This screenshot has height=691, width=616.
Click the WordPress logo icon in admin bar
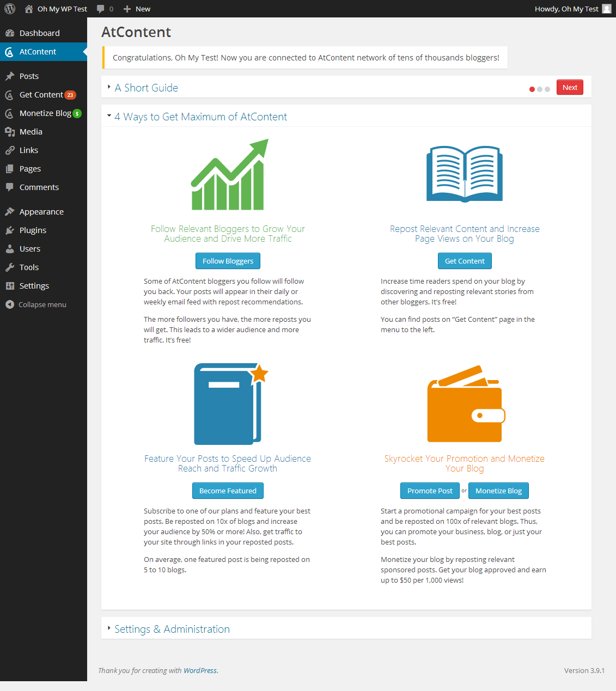10,9
